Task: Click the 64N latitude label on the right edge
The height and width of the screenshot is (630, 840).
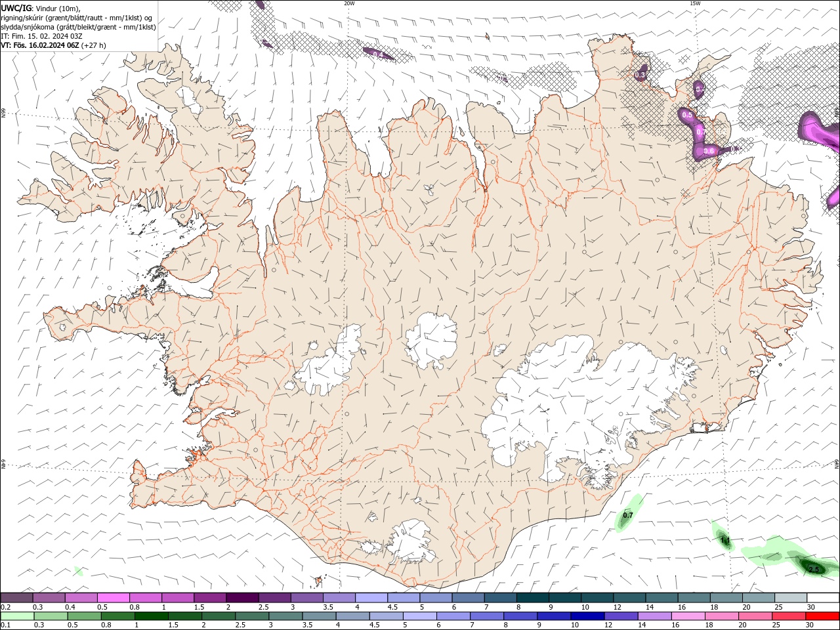Action: [837, 464]
